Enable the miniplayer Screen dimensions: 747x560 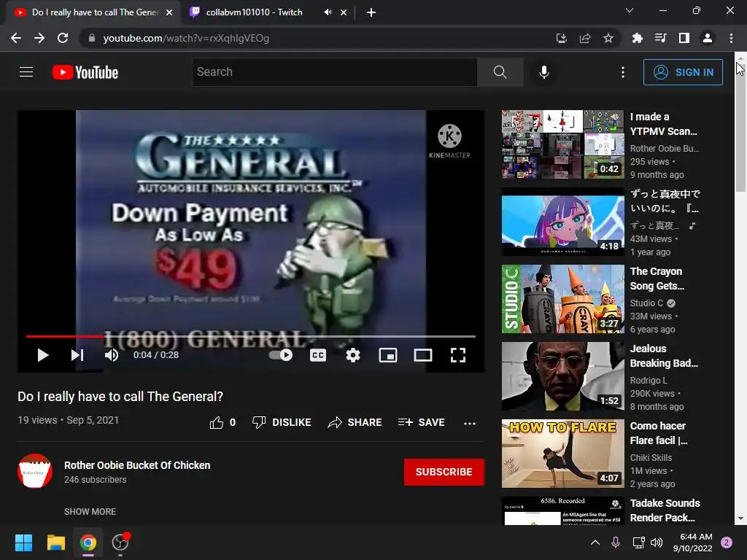coord(388,355)
